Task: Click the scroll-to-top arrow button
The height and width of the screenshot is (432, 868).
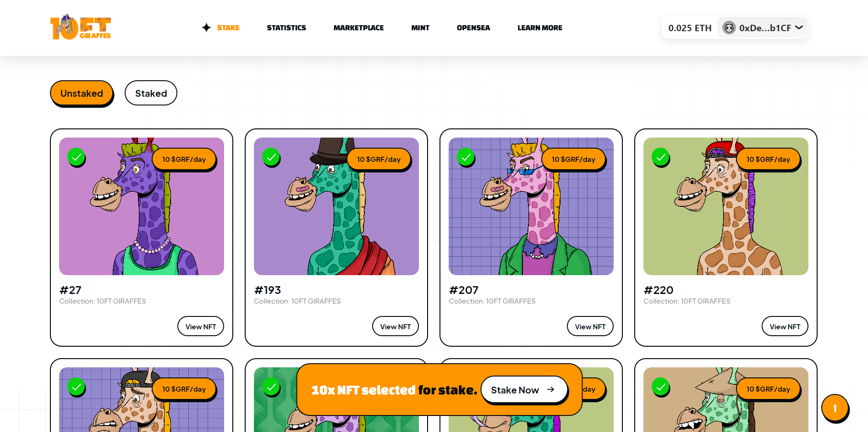Action: tap(835, 408)
